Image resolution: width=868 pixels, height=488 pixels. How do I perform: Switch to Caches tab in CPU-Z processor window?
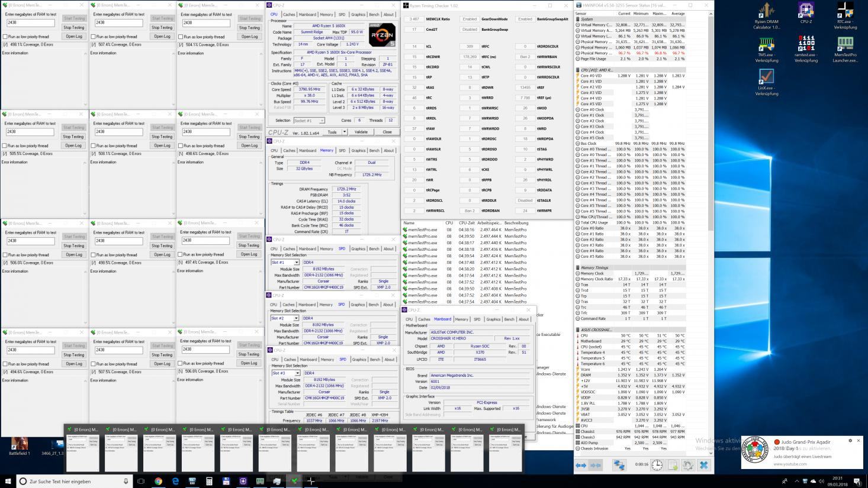pyautogui.click(x=289, y=14)
